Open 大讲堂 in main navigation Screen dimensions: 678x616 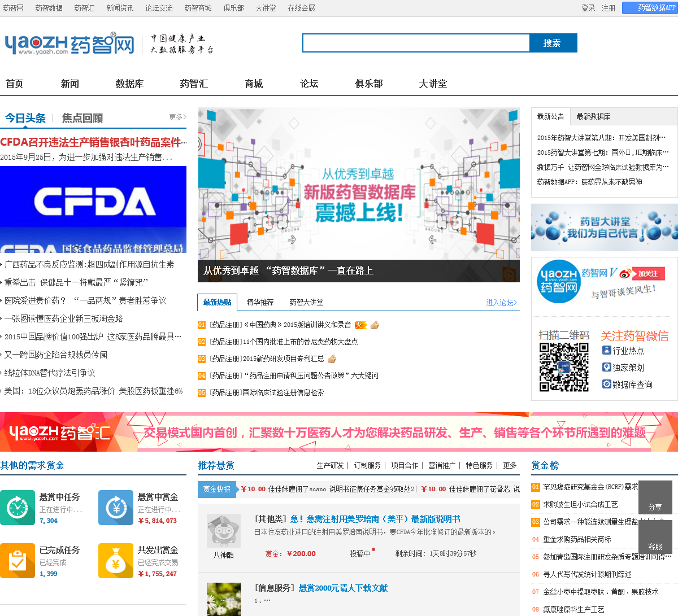point(433,84)
